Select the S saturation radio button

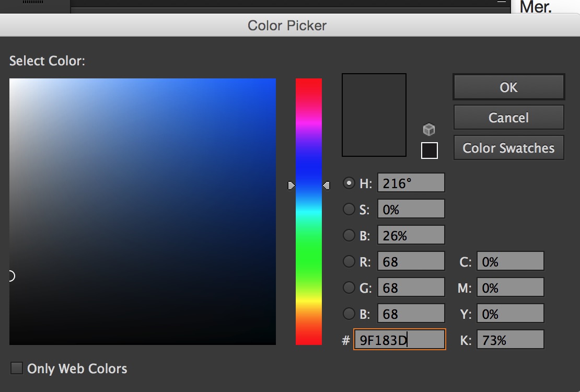pyautogui.click(x=349, y=209)
